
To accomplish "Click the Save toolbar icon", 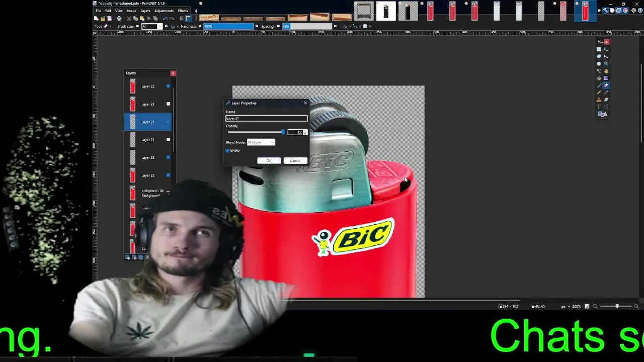I will tap(109, 19).
